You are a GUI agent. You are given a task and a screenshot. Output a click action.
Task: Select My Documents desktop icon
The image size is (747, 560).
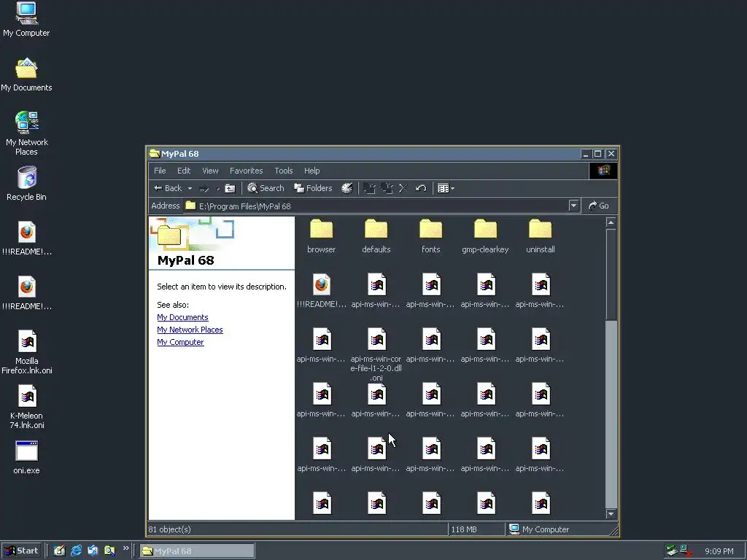pos(26,74)
